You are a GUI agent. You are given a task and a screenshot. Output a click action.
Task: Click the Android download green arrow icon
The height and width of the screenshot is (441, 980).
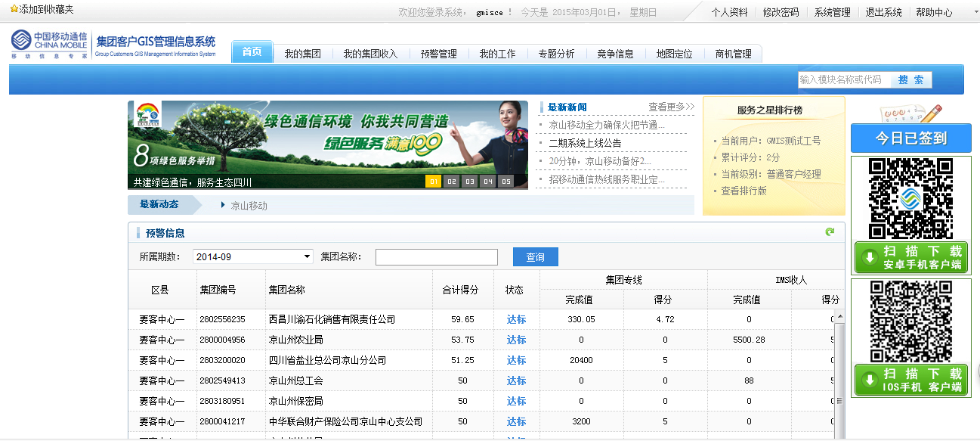[x=869, y=258]
